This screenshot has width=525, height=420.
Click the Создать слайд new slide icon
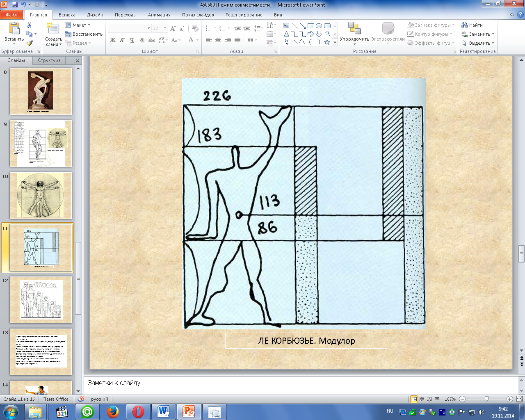(52, 28)
